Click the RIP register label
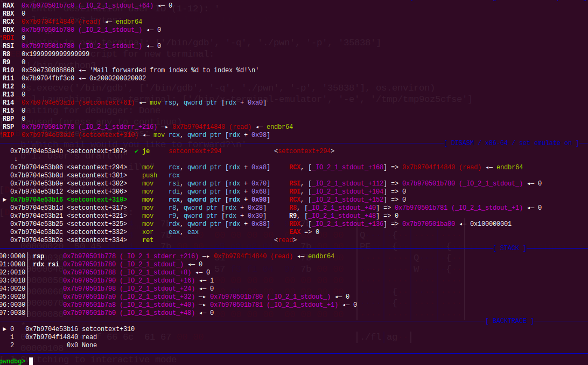Screen dimensions: 588x365 click(9, 135)
